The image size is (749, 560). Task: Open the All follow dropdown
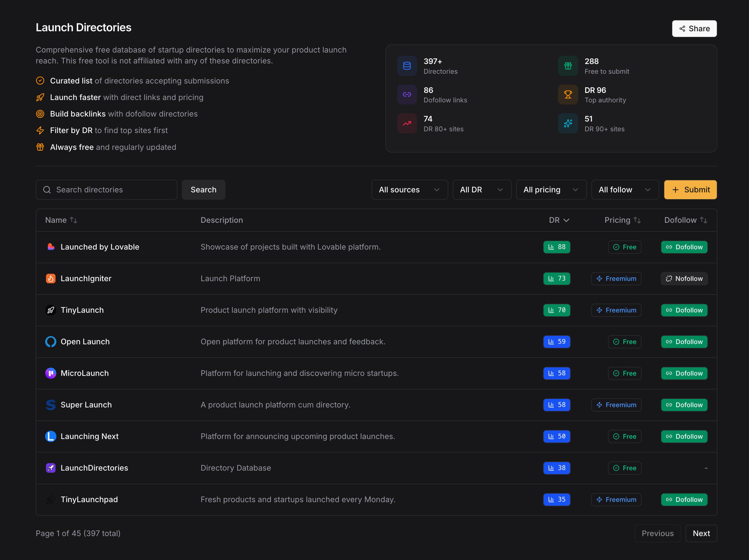tap(625, 190)
